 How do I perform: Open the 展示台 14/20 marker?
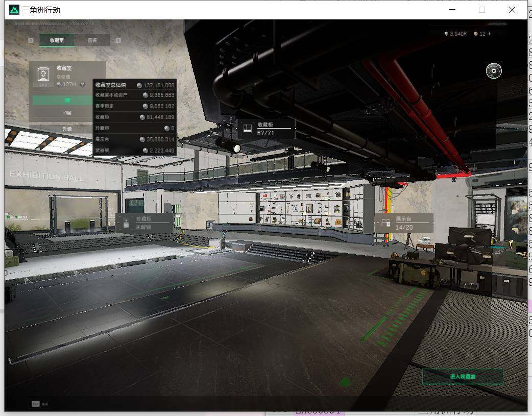(x=404, y=223)
